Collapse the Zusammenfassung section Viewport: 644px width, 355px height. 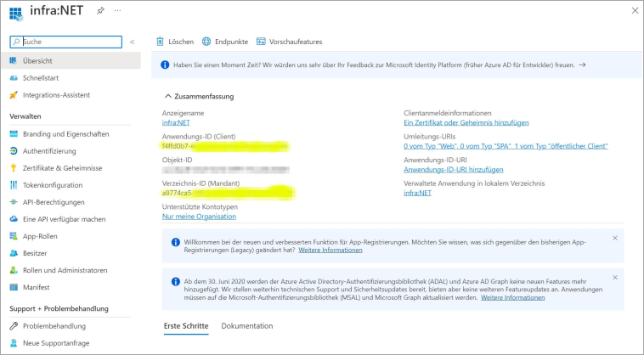[x=167, y=96]
